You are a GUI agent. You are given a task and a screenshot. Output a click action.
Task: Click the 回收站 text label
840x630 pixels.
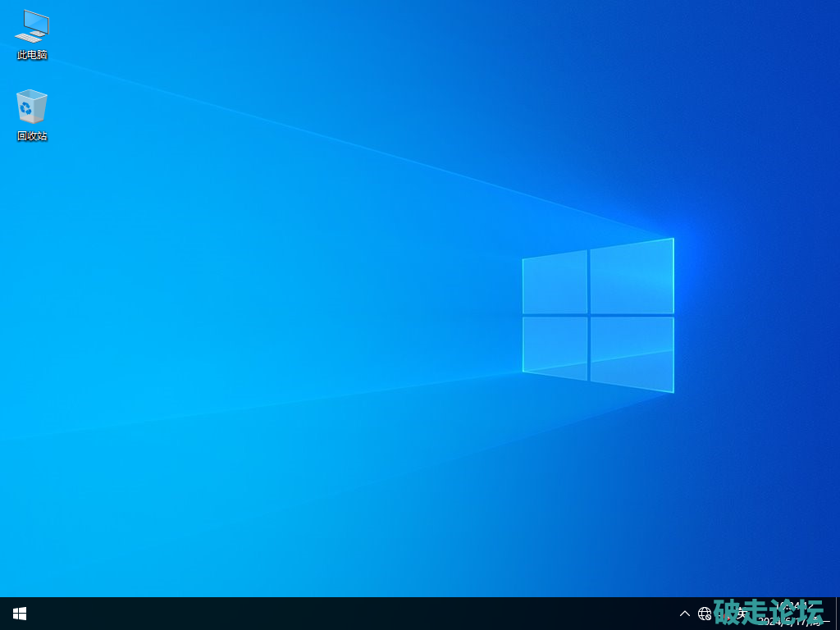[x=32, y=136]
